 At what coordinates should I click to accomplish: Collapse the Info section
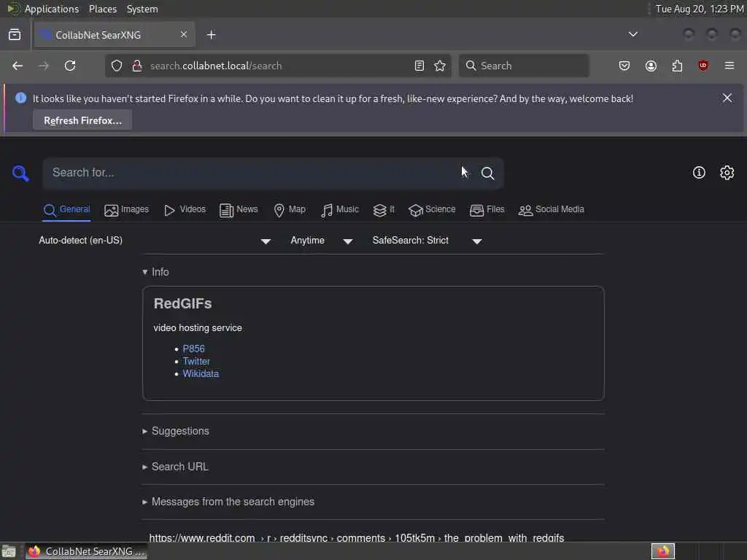pos(156,272)
